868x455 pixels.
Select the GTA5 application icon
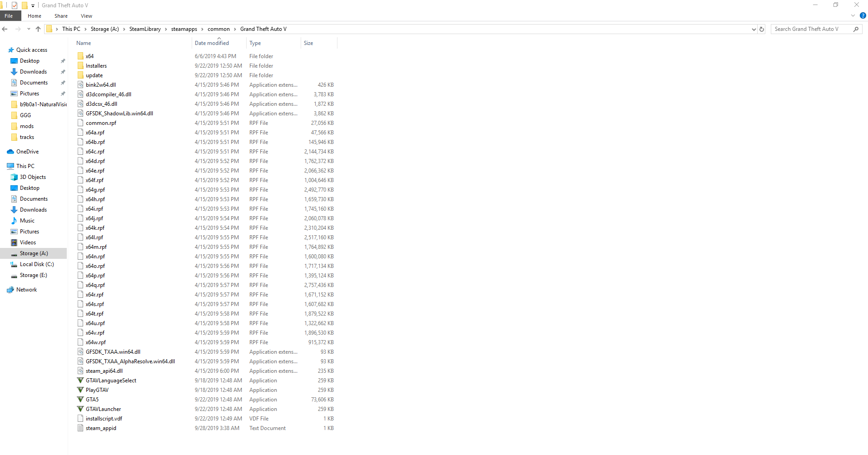click(x=80, y=400)
